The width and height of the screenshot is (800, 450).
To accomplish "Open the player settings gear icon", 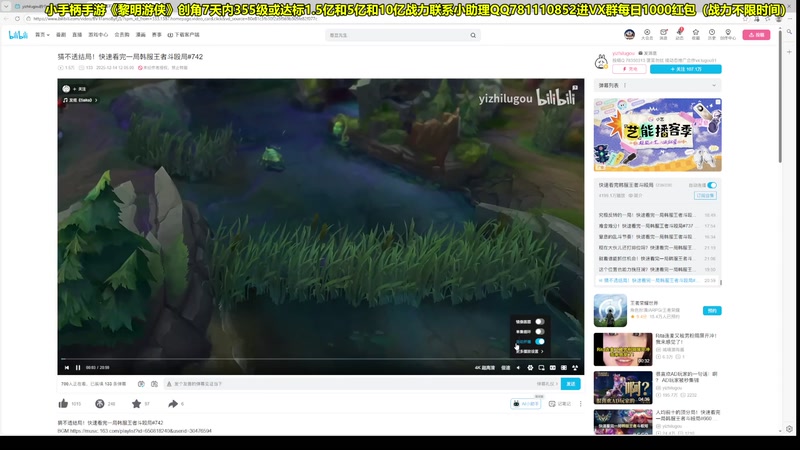I will (530, 367).
